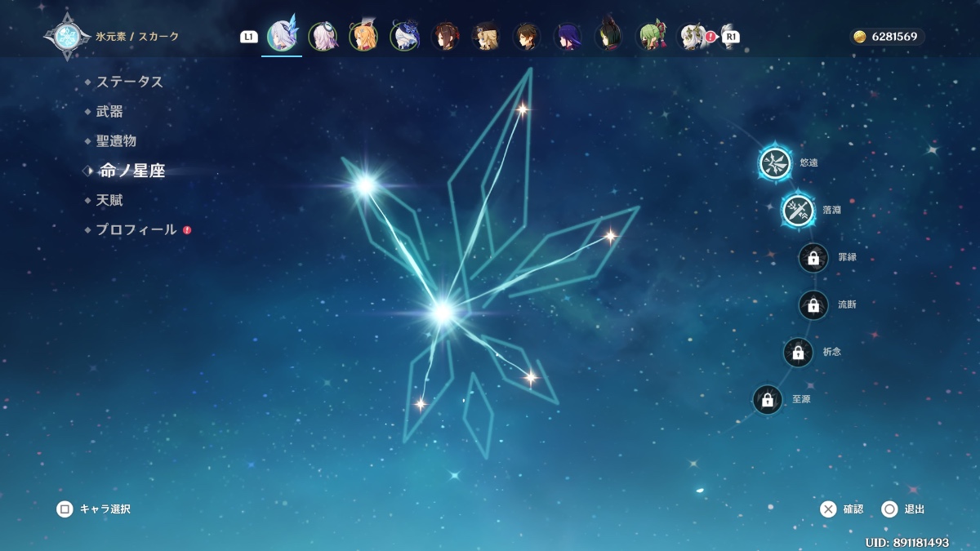Open the locked 至源 constellation node

[x=767, y=400]
